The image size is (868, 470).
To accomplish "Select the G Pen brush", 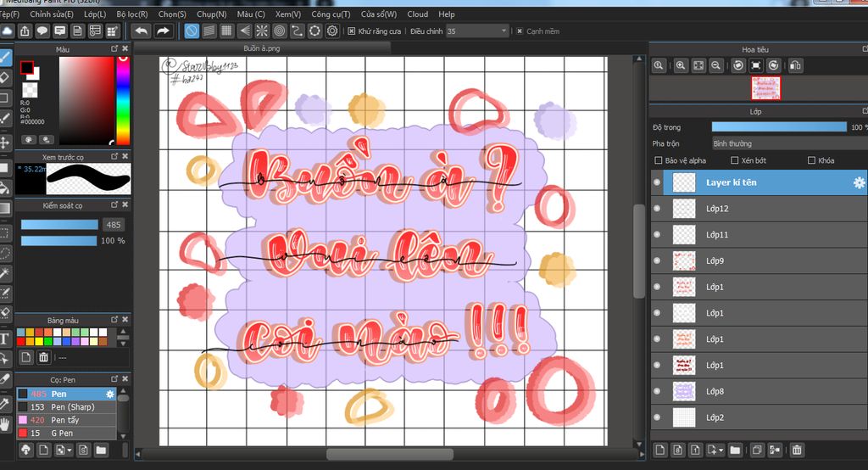I will (x=66, y=433).
